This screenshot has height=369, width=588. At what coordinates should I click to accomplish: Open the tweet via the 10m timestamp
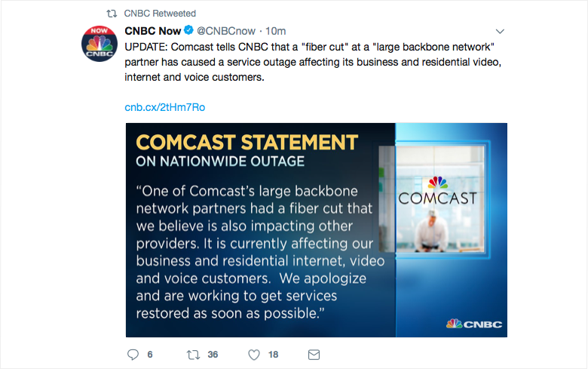pyautogui.click(x=276, y=31)
